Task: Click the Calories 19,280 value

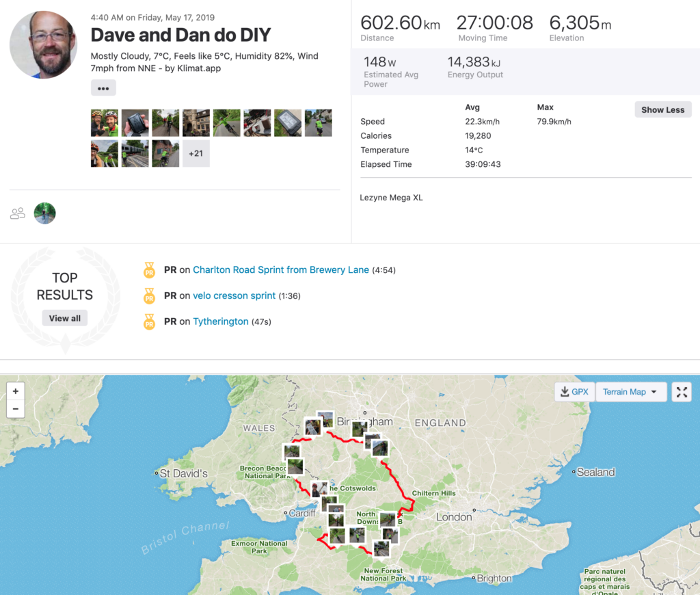Action: point(478,136)
